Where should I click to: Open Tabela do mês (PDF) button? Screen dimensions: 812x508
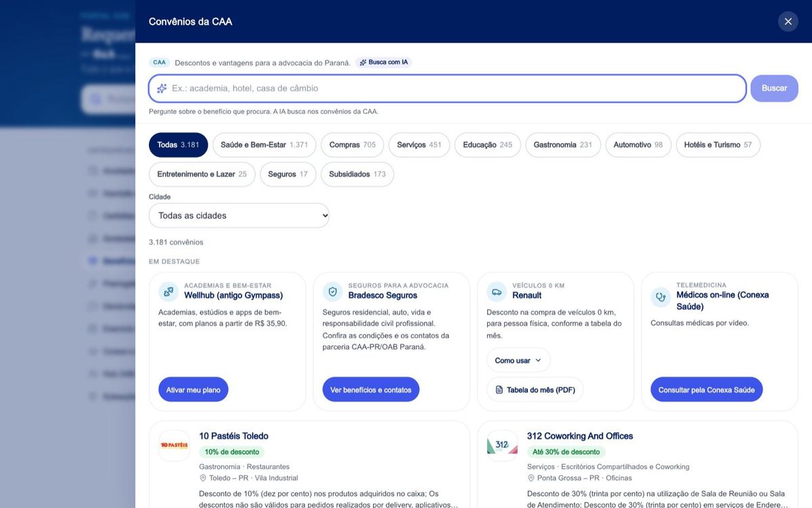click(x=535, y=390)
